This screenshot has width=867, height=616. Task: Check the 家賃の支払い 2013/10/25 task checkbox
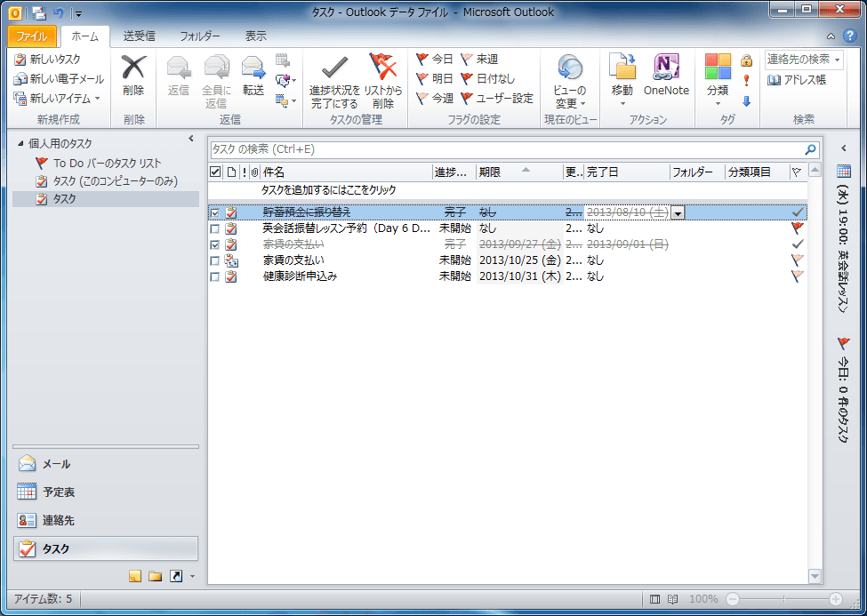[x=215, y=260]
